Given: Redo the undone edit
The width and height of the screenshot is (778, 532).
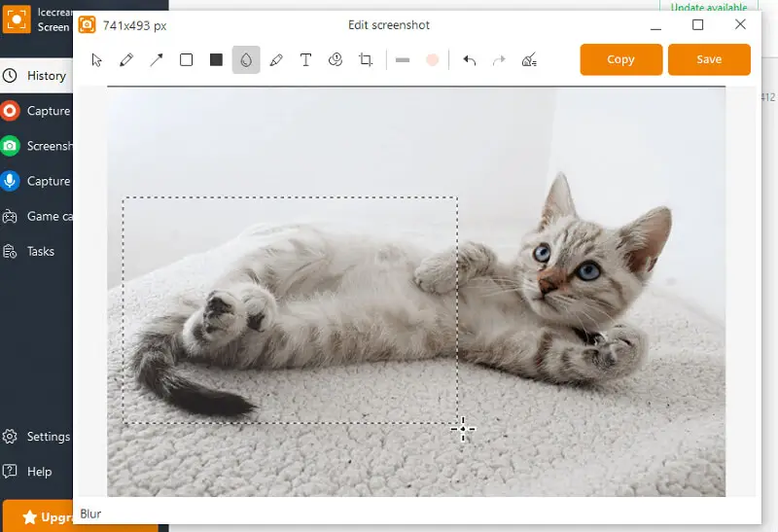Looking at the screenshot, I should click(499, 60).
